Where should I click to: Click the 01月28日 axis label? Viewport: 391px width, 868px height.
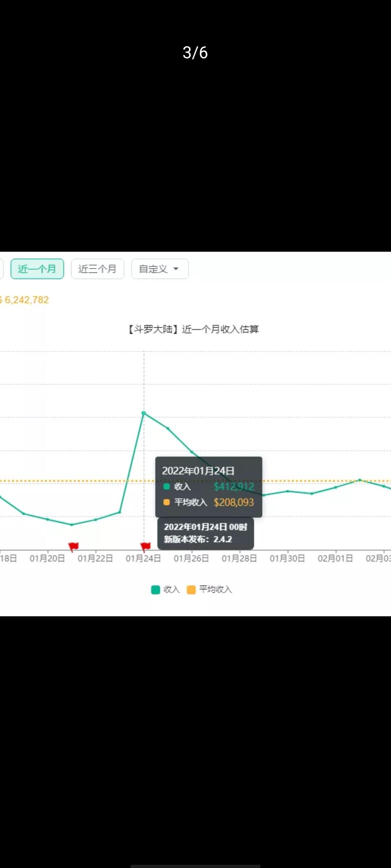coord(239,558)
